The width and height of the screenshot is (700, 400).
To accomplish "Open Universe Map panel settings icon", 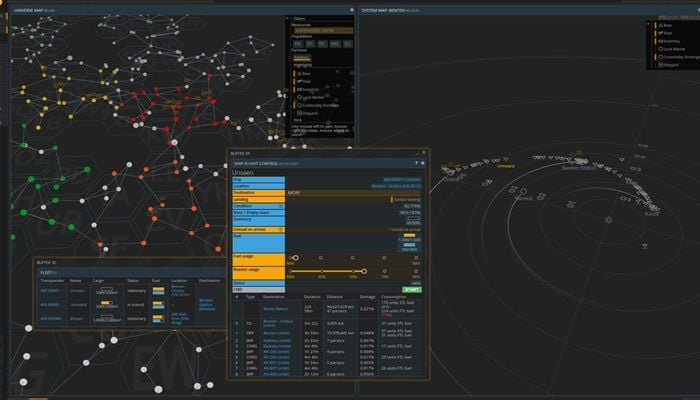I will [352, 10].
